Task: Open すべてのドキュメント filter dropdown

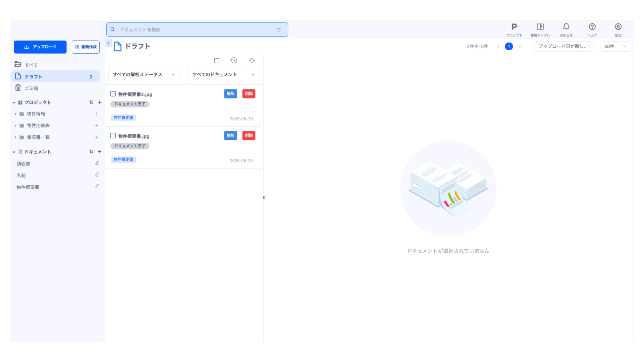Action: (224, 74)
